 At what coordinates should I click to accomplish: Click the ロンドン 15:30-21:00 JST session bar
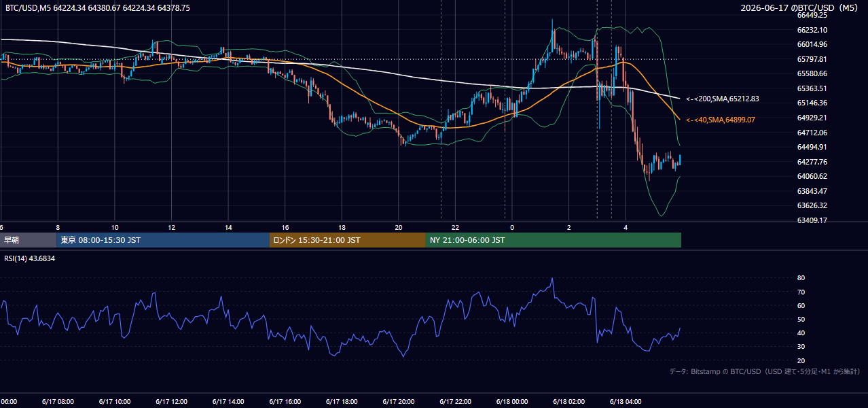click(x=348, y=240)
